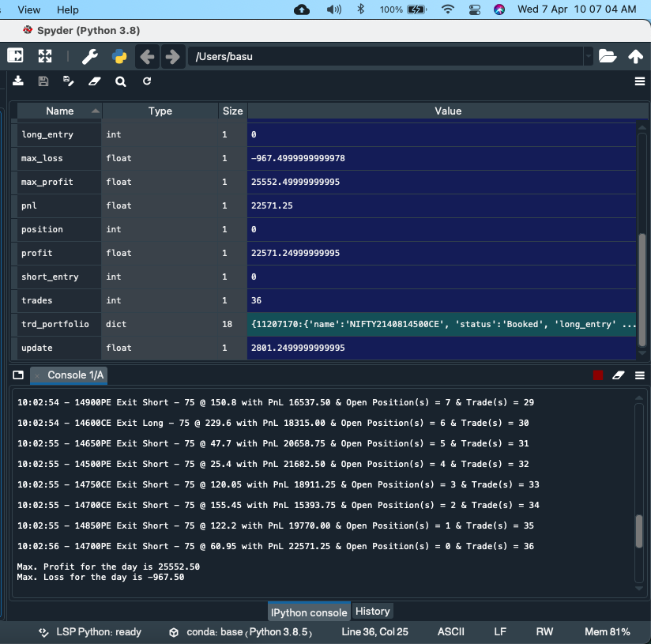Open battery status at 100%
The image size is (651, 644).
[403, 9]
